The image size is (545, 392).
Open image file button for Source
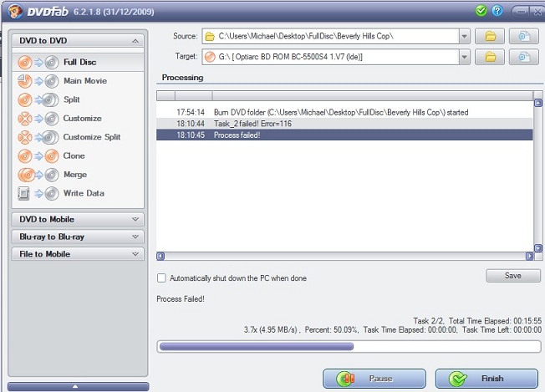524,36
